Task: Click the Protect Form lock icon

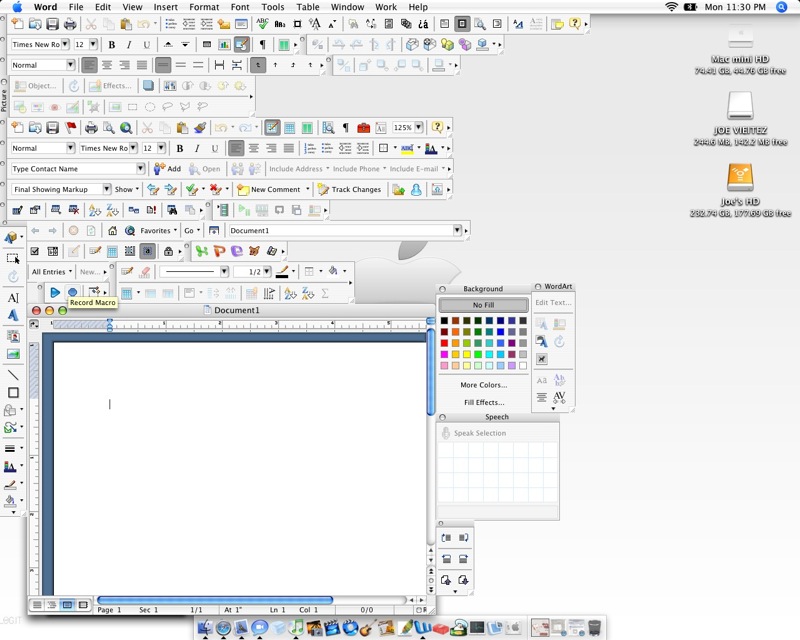Action: (168, 251)
